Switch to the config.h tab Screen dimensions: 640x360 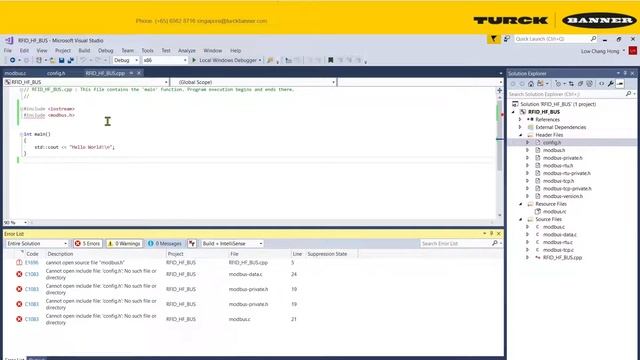[56, 73]
